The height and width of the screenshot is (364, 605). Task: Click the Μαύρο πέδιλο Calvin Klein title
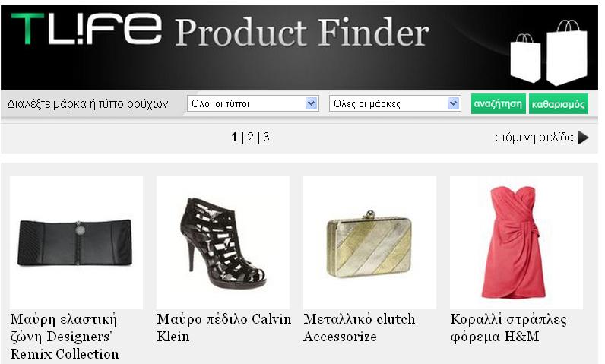click(223, 328)
